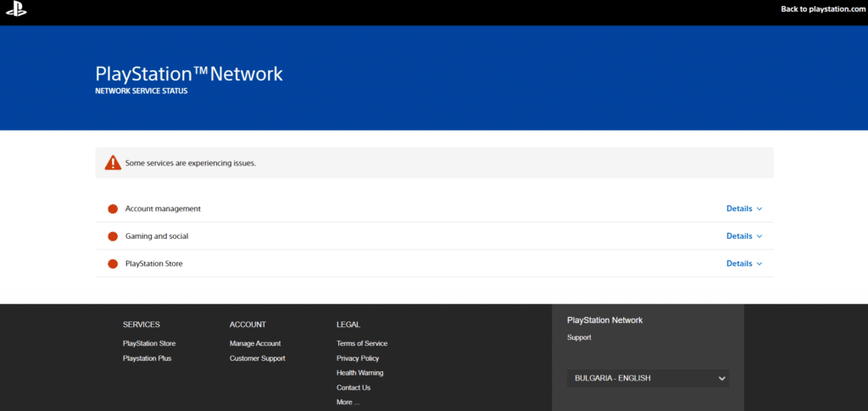Click PlayStation Network footer panel heading

point(604,320)
